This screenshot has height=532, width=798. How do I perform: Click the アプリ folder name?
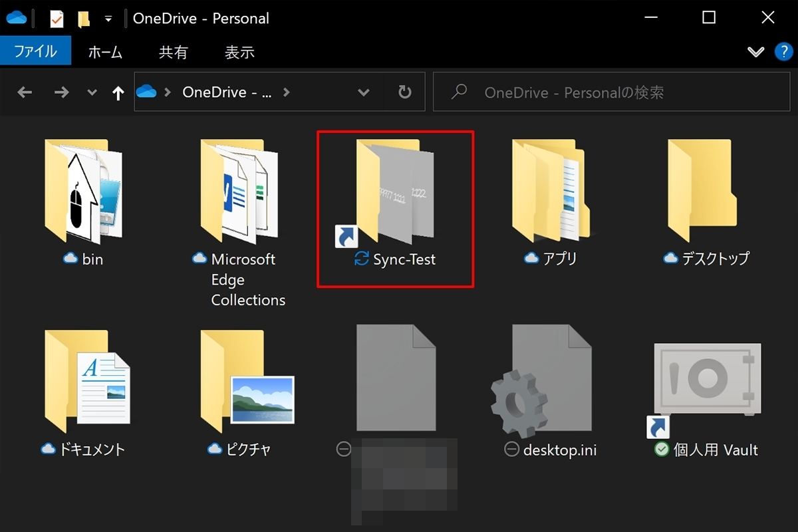click(x=560, y=259)
